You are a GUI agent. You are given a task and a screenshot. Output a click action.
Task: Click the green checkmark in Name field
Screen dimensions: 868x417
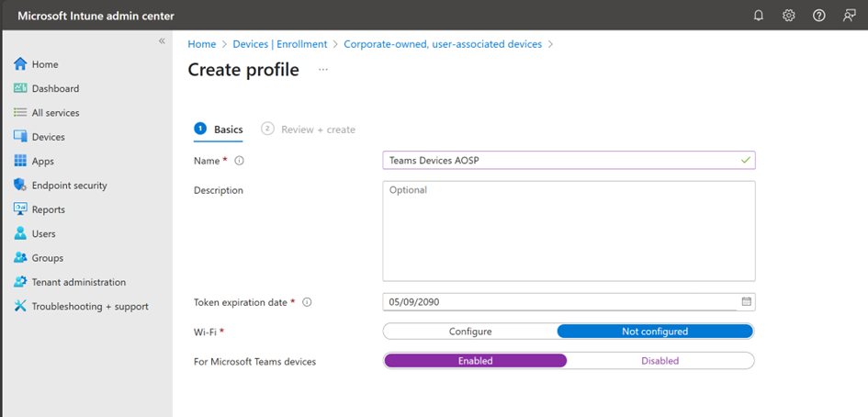tap(746, 160)
